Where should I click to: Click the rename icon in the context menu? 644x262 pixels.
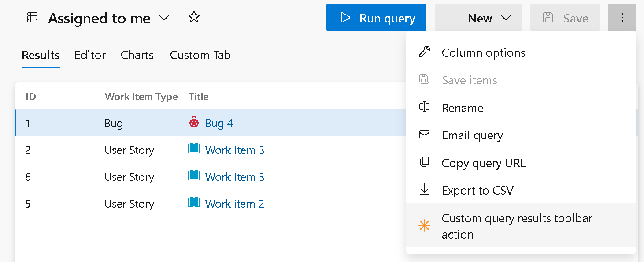coord(424,107)
